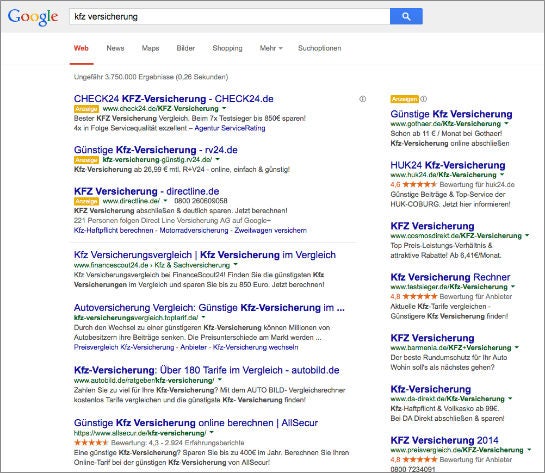Click the blue magnifier search button

click(406, 16)
